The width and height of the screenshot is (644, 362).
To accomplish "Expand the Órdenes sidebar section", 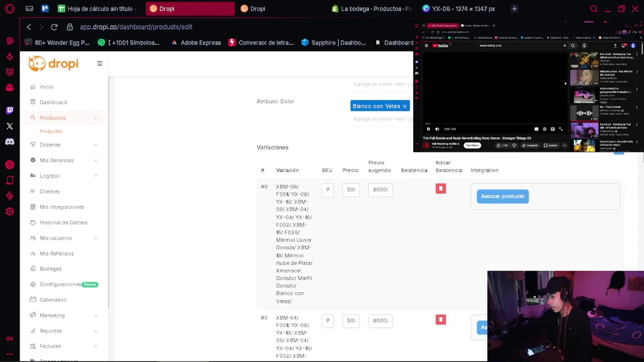I will pyautogui.click(x=96, y=145).
